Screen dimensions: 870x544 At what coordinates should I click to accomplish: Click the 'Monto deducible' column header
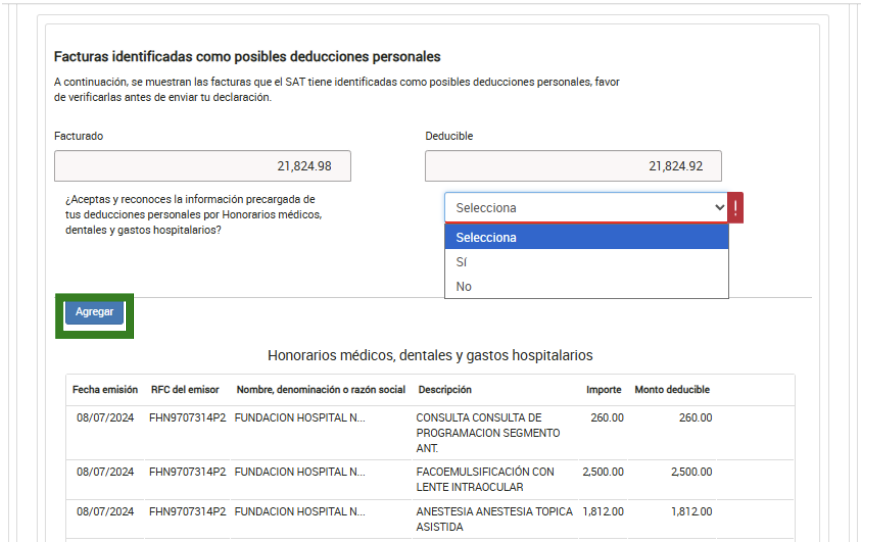tap(672, 390)
